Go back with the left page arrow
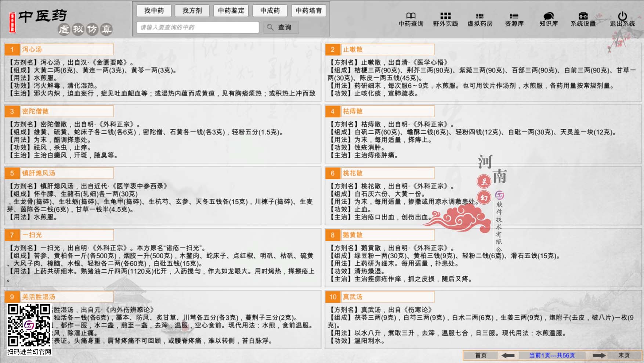This screenshot has width=644, height=363. click(x=508, y=355)
